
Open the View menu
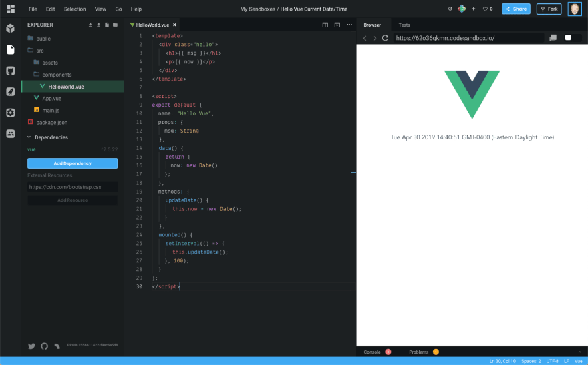pyautogui.click(x=100, y=9)
